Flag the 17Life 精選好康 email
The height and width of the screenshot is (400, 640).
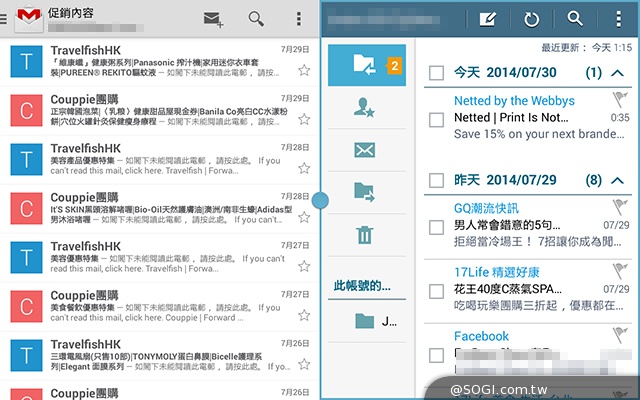click(x=620, y=271)
